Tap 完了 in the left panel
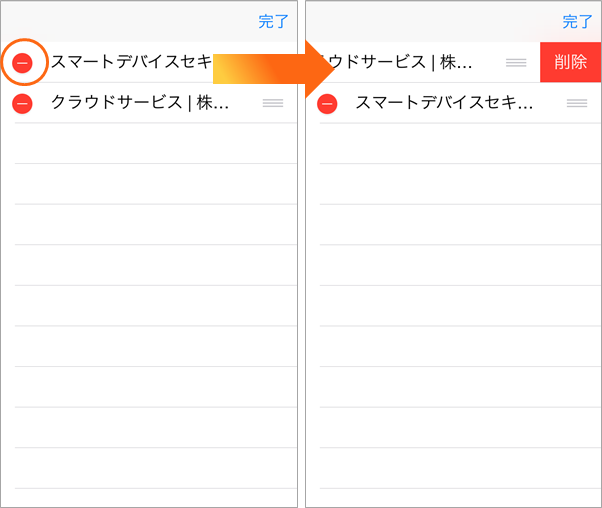Viewport: 602px width, 508px height. click(x=273, y=22)
